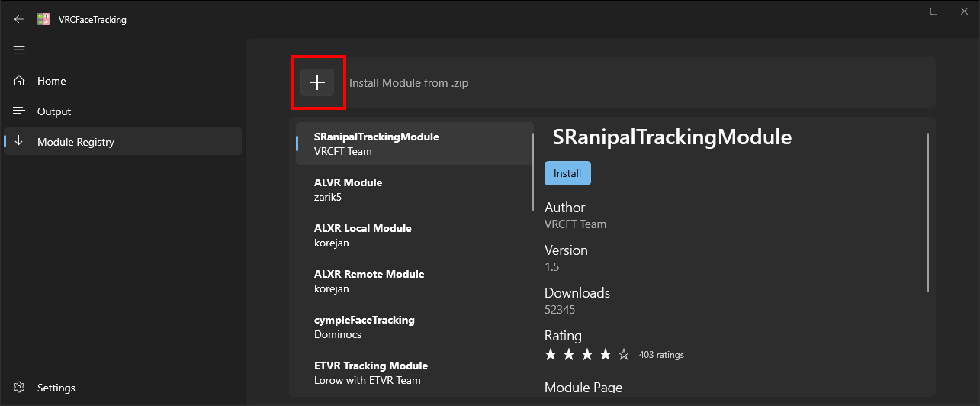Close the VRCFaceTracking window
This screenshot has height=406, width=980.
click(x=966, y=11)
